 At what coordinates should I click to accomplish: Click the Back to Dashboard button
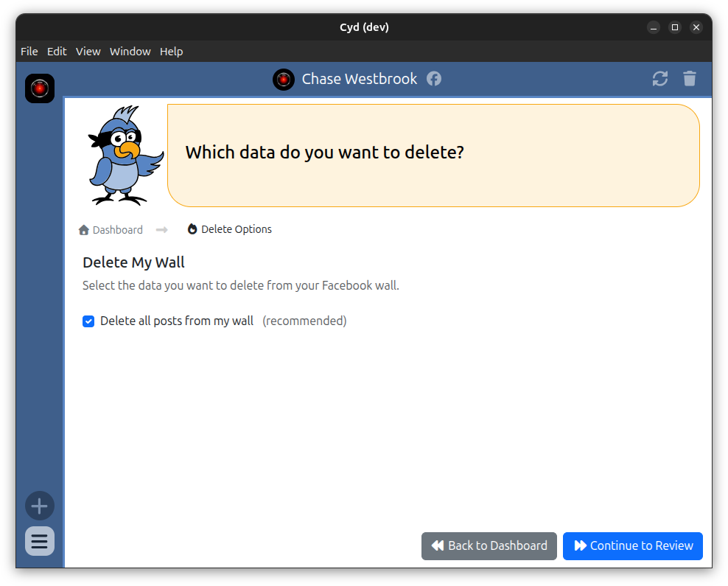489,545
